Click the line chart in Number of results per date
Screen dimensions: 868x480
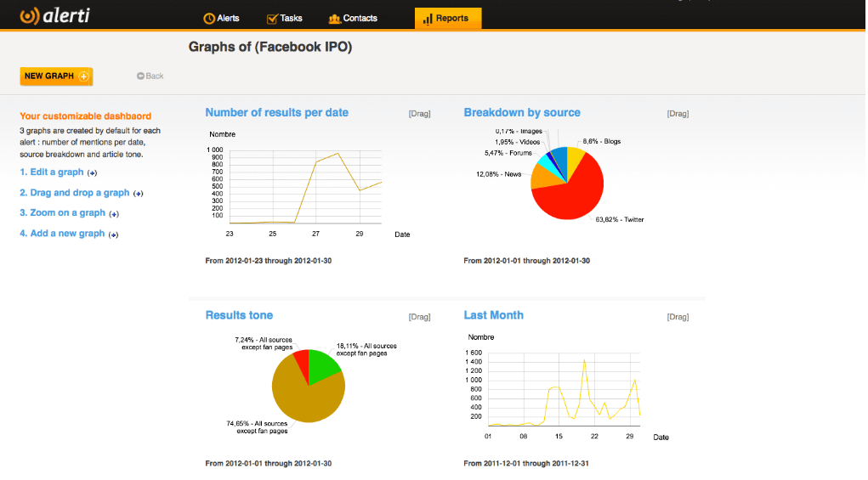point(305,187)
